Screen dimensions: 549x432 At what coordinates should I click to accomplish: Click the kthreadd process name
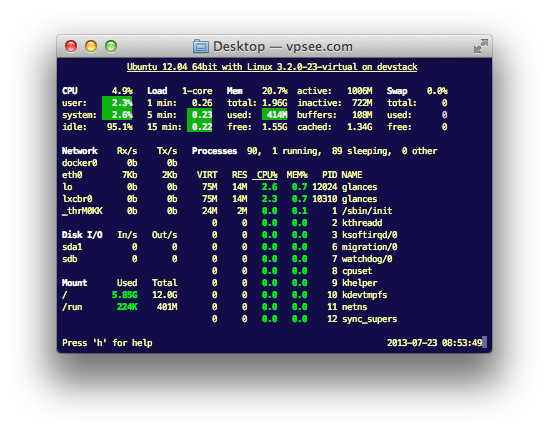(x=362, y=223)
